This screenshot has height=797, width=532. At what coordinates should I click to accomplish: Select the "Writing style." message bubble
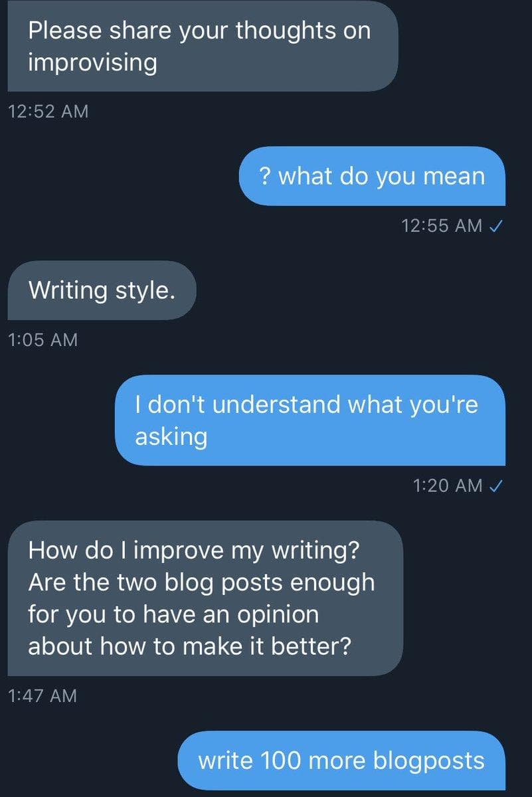click(102, 290)
